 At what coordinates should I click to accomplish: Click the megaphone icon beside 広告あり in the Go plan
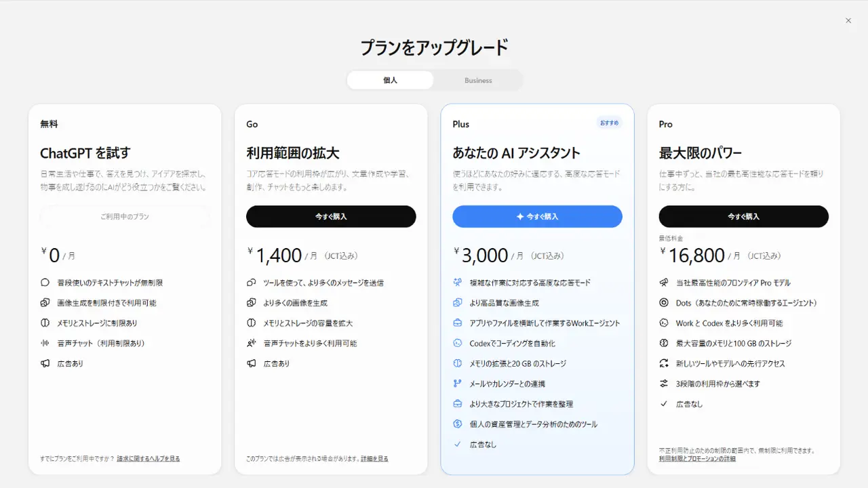(252, 364)
